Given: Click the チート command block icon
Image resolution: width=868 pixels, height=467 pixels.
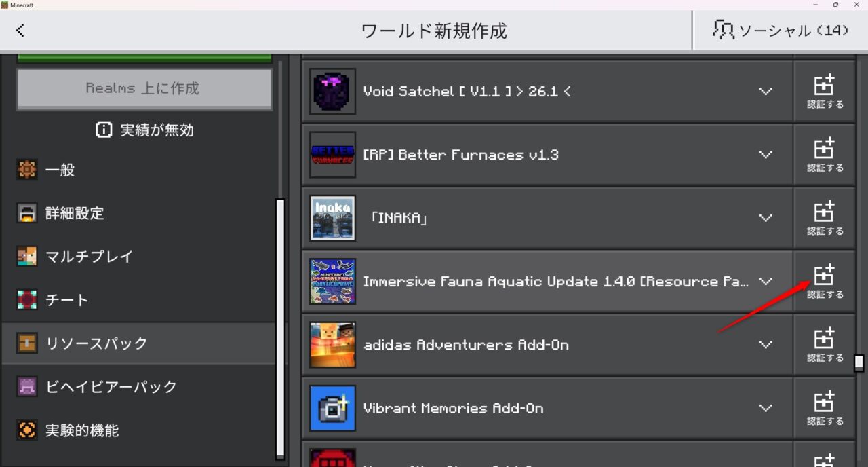Looking at the screenshot, I should click(x=26, y=300).
